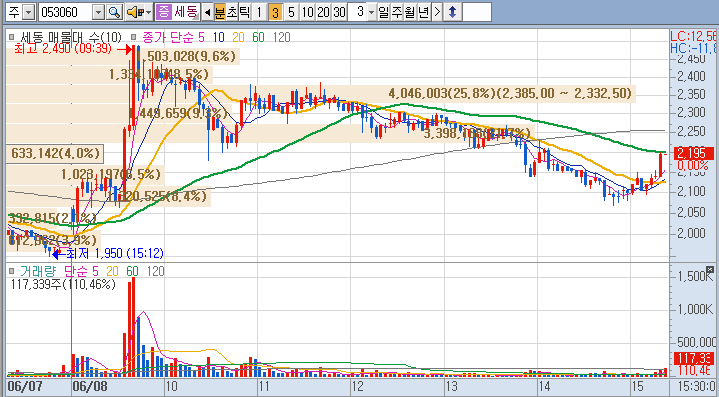Click the 세동 stock name label
This screenshot has width=719, height=397.
pyautogui.click(x=186, y=12)
